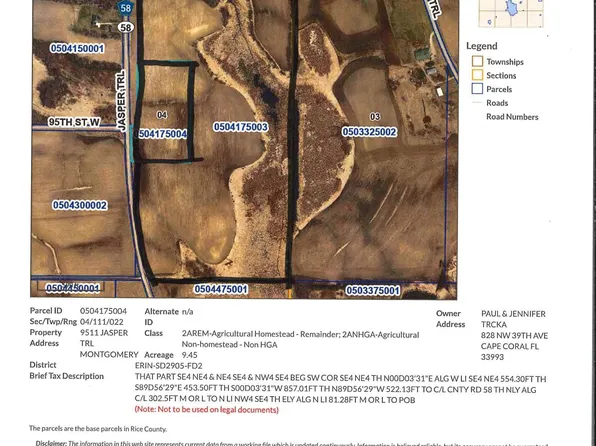The image size is (596, 446).
Task: Click parcel label 0504300002 on map
Action: (80, 205)
